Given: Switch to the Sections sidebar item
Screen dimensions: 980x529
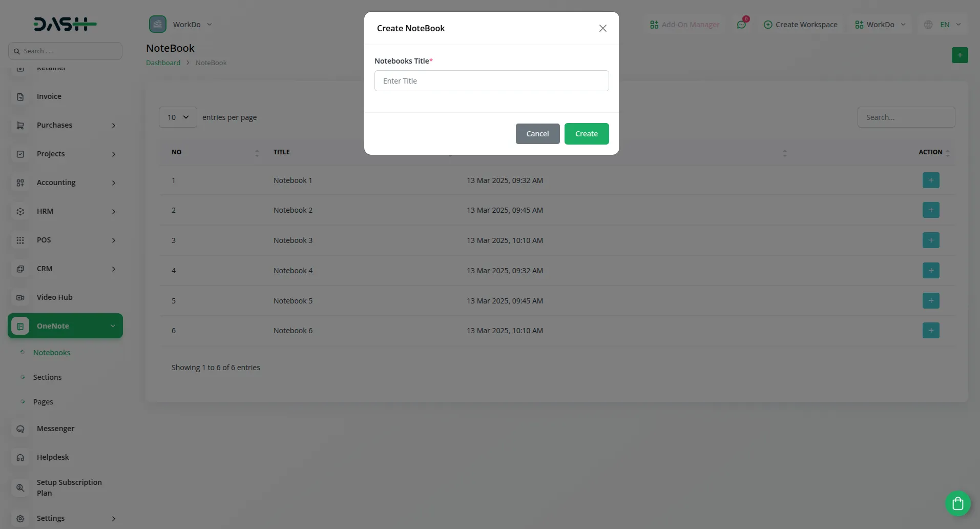Looking at the screenshot, I should 48,377.
